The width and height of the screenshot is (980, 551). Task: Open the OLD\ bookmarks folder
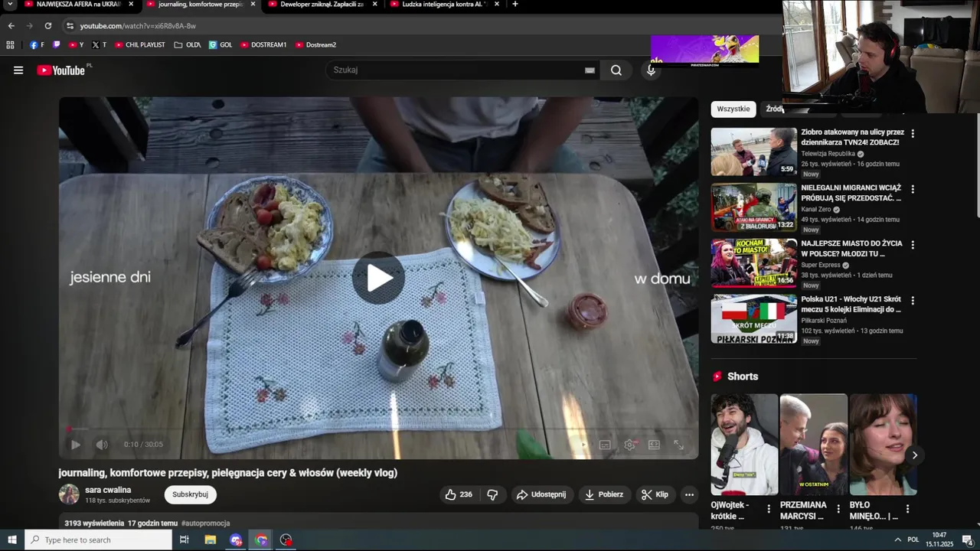pos(188,45)
